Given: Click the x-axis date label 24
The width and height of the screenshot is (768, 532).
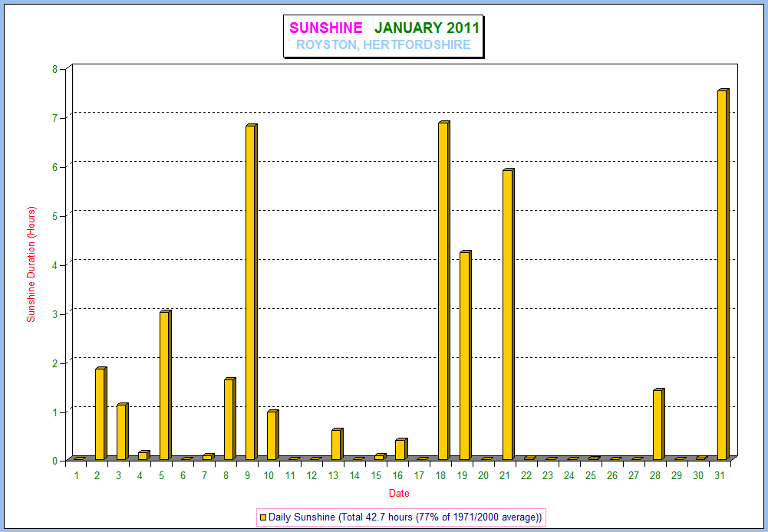Looking at the screenshot, I should pyautogui.click(x=569, y=475).
